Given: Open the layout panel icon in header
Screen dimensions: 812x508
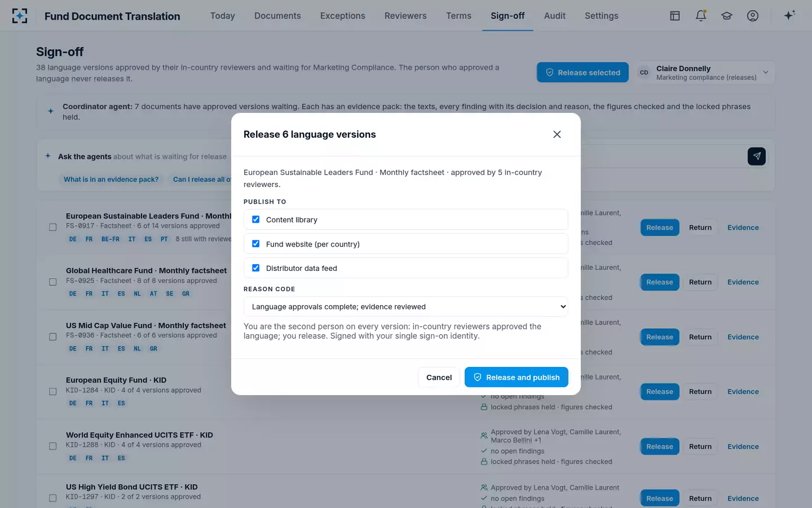Looking at the screenshot, I should [675, 16].
